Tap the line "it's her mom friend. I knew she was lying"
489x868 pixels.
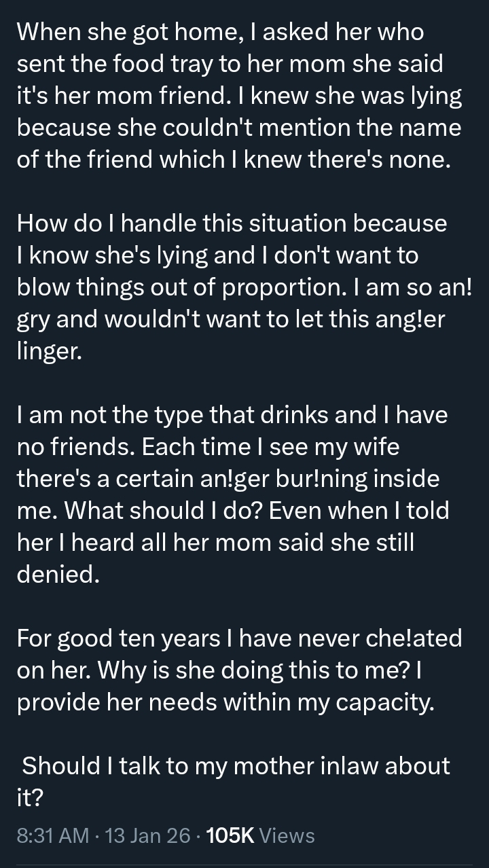(239, 95)
